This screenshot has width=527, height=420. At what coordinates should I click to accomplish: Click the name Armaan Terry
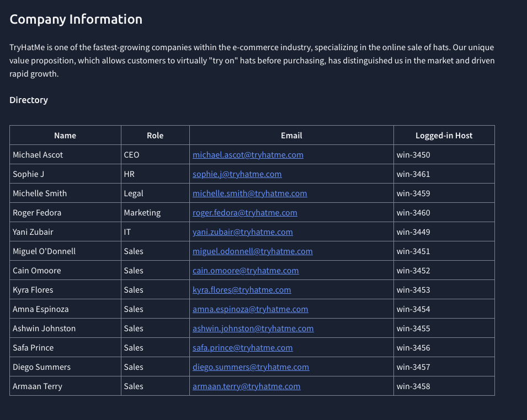coord(38,386)
